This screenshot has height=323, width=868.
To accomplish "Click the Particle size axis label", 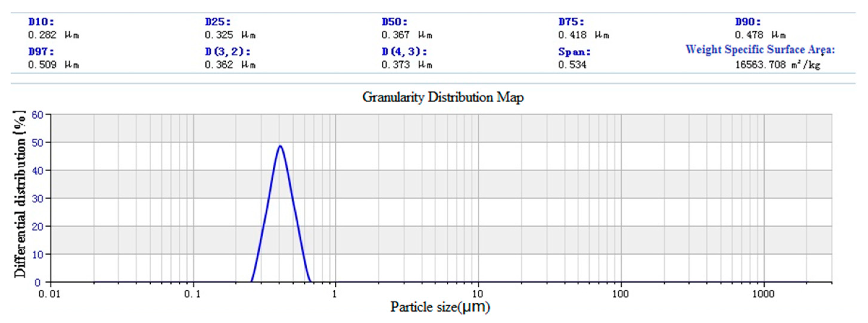I will click(440, 307).
